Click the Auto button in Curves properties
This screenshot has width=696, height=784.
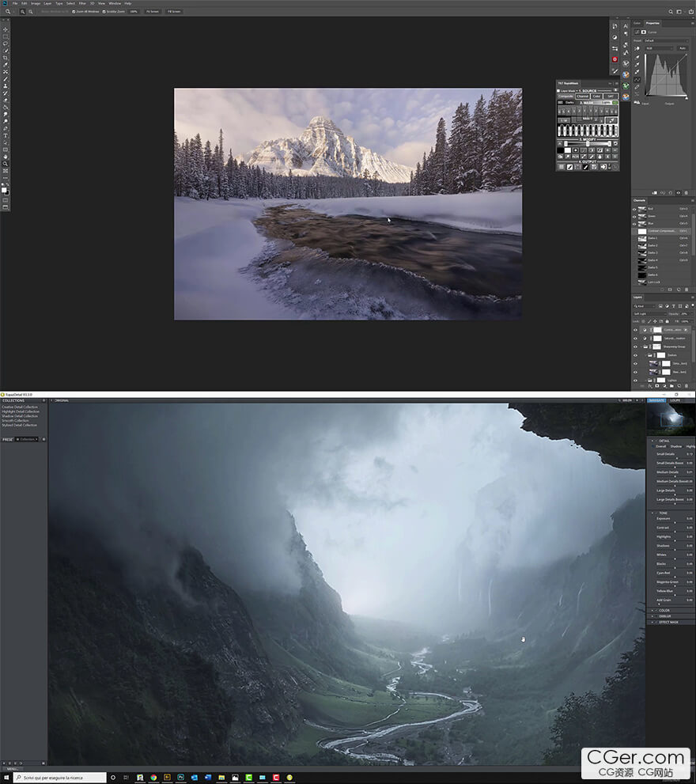coord(683,48)
